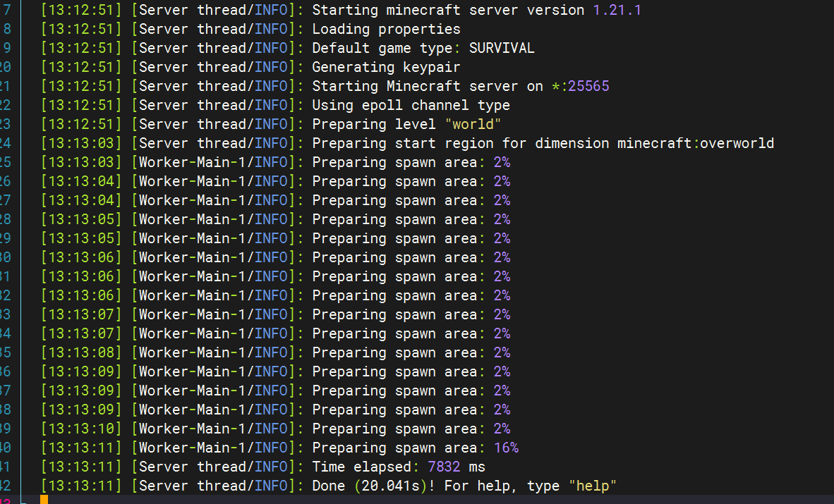Click the line number for the Time elapsed line

(5, 467)
